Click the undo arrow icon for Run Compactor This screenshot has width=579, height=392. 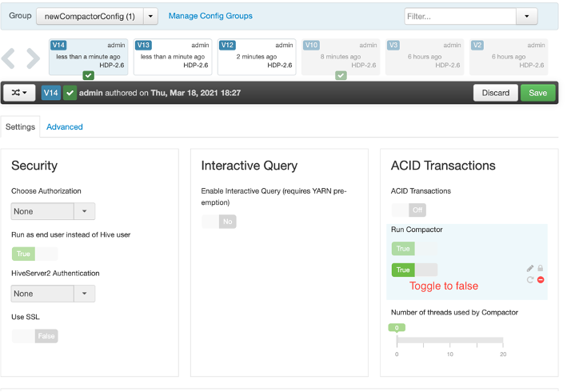point(530,280)
